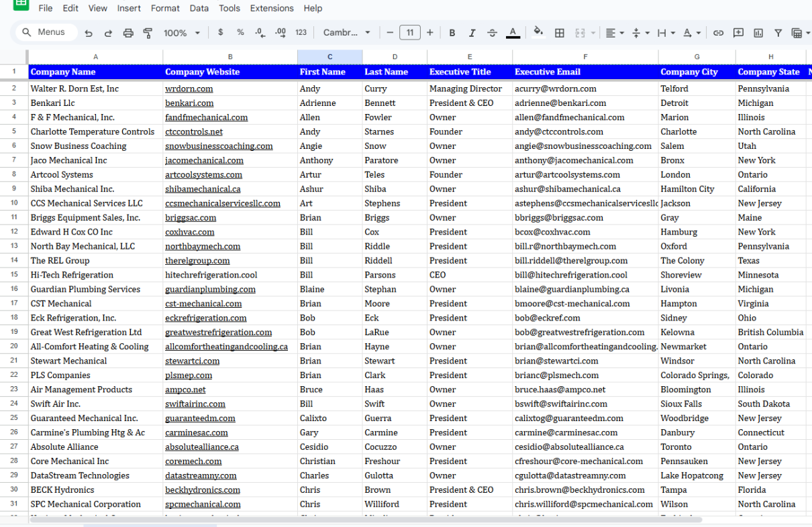Image resolution: width=812 pixels, height=527 pixels.
Task: Open the zoom 100% dropdown
Action: (x=182, y=33)
